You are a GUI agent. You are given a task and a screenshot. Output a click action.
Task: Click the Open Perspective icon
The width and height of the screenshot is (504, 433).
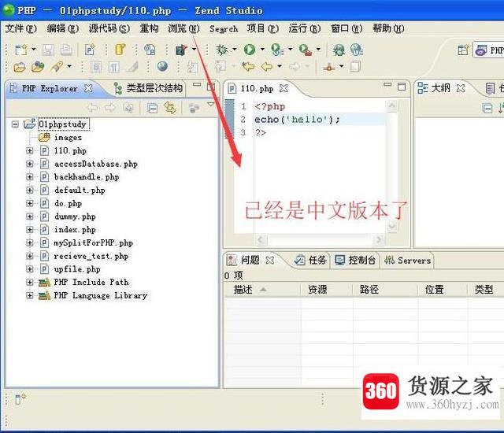point(463,50)
